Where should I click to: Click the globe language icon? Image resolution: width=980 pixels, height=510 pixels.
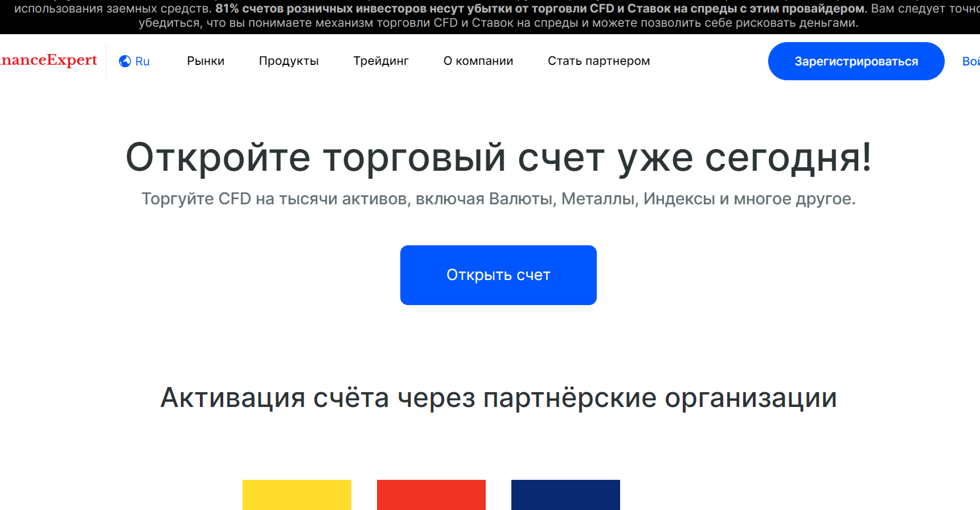tap(125, 61)
